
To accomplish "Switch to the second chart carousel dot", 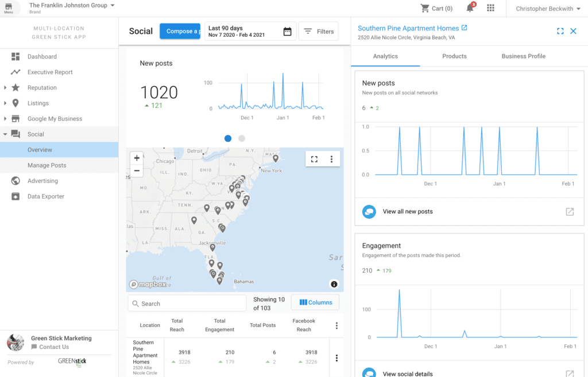I will coord(242,138).
